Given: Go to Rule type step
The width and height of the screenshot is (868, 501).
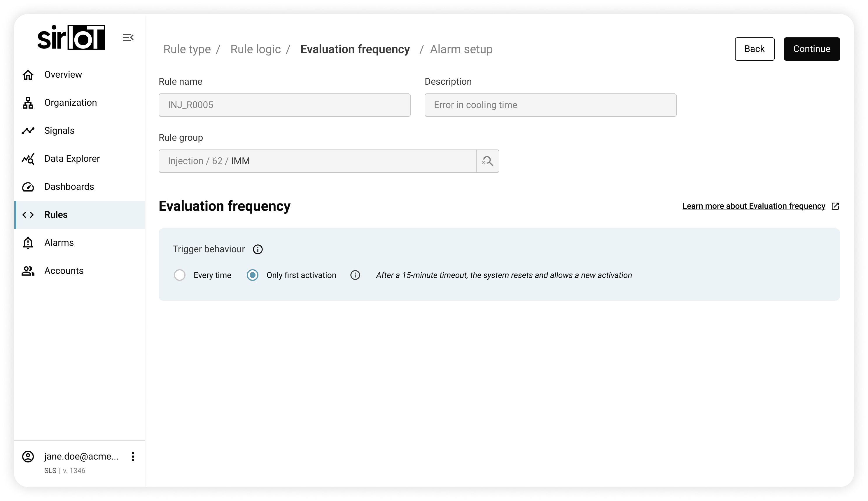Looking at the screenshot, I should coord(187,49).
